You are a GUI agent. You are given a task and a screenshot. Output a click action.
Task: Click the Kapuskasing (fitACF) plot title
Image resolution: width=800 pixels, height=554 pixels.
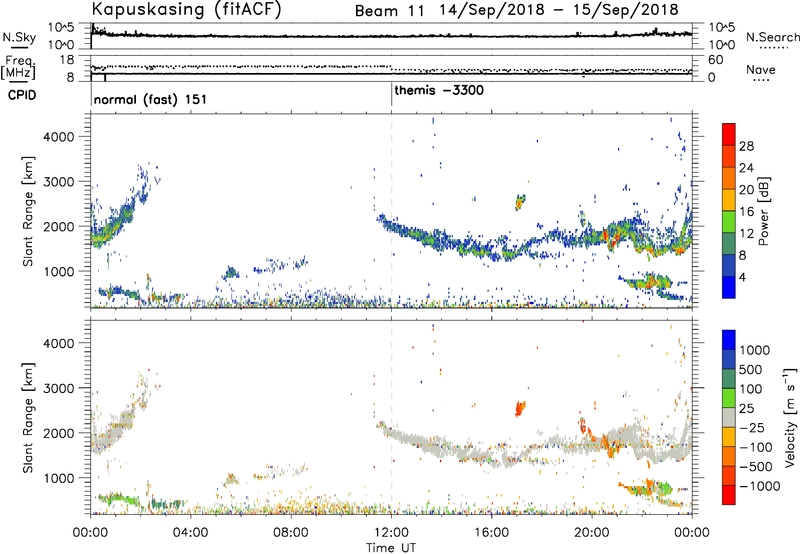(x=186, y=10)
